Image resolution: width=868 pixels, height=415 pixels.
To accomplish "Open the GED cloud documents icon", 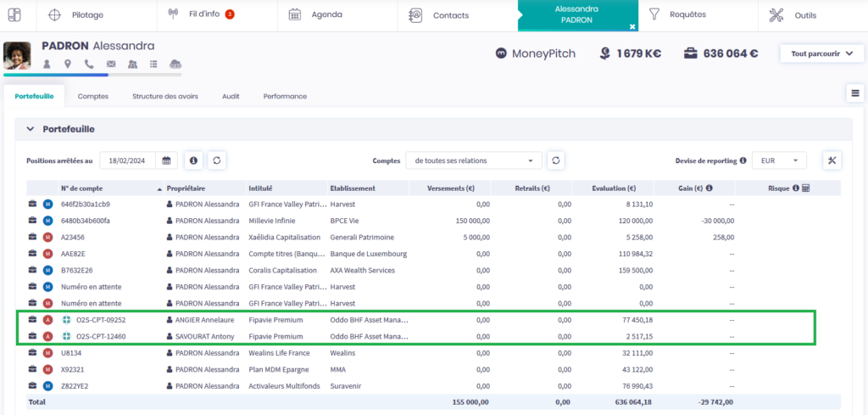I will click(x=175, y=64).
